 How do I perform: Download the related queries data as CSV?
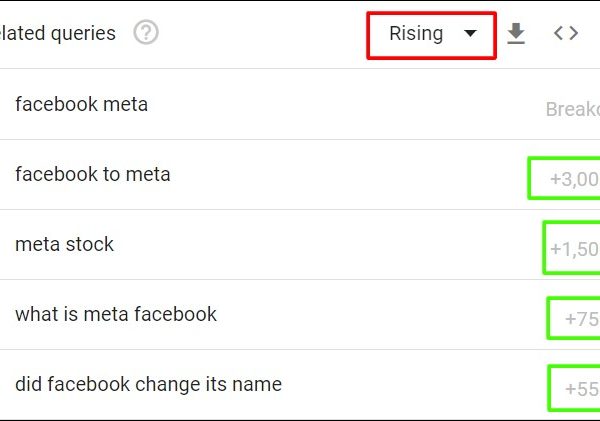tap(516, 34)
